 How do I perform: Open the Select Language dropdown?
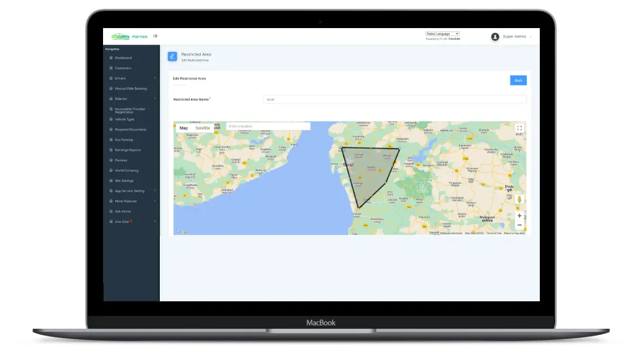pos(443,34)
